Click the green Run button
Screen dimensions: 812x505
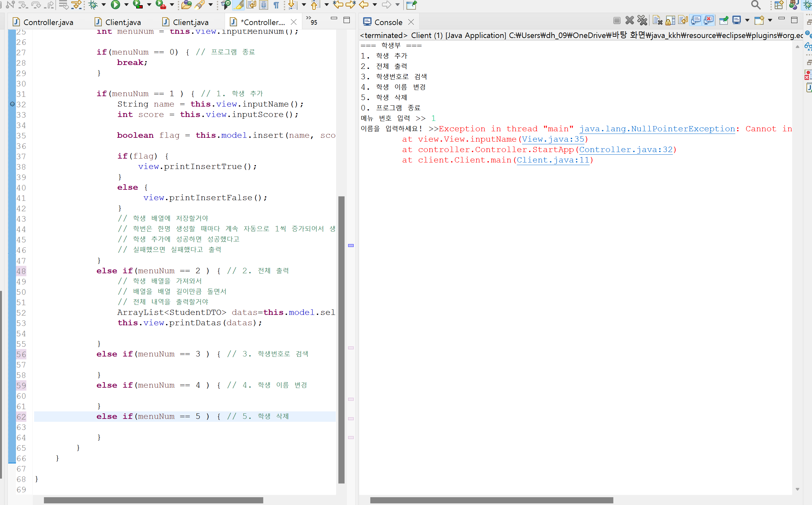tap(115, 4)
